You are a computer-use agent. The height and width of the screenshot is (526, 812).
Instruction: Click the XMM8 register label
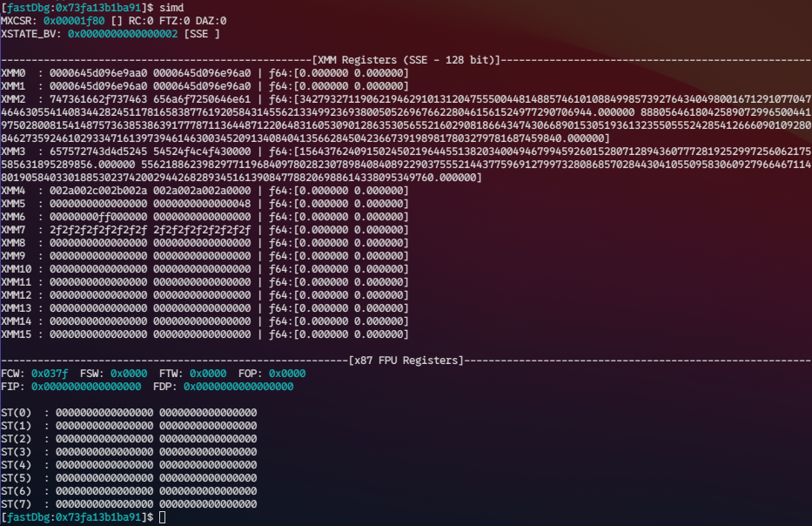pos(13,242)
